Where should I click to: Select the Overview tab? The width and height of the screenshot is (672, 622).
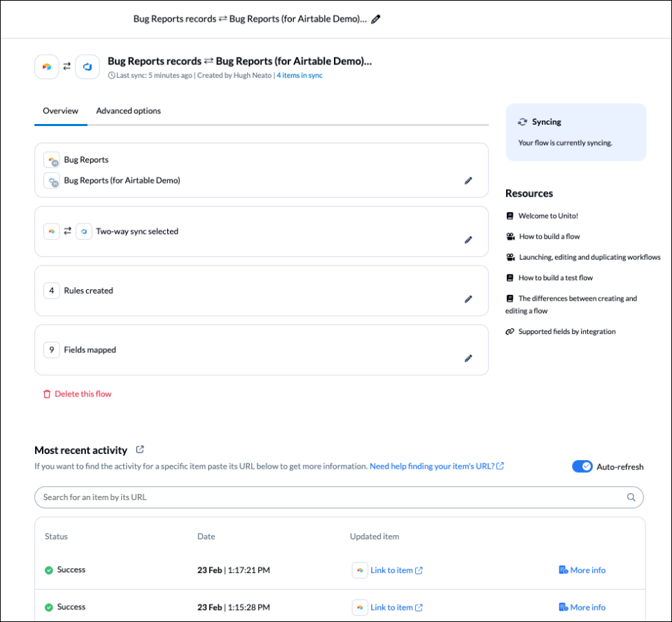[60, 111]
